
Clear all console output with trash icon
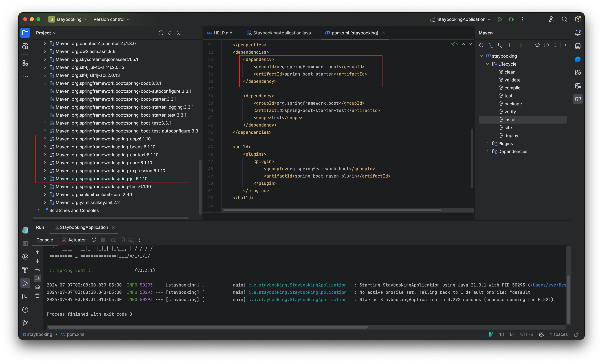pyautogui.click(x=37, y=296)
